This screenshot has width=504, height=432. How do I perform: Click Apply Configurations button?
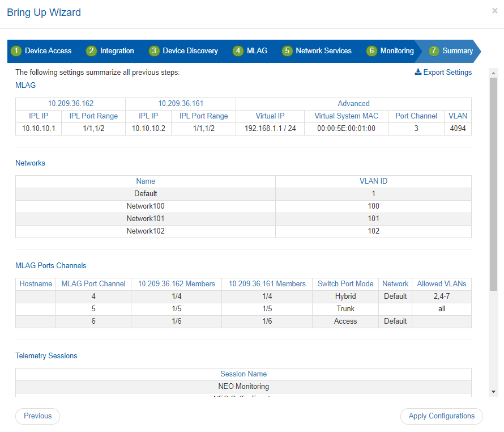pos(441,416)
